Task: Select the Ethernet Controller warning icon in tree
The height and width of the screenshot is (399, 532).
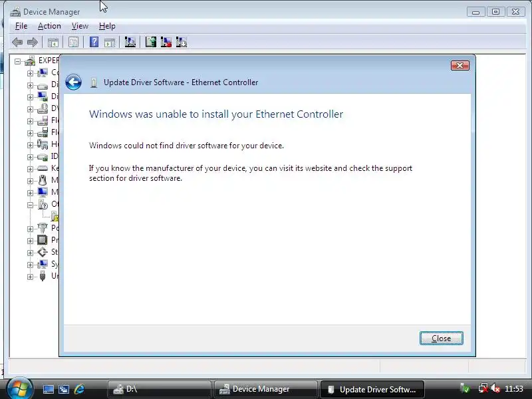Action: click(55, 216)
